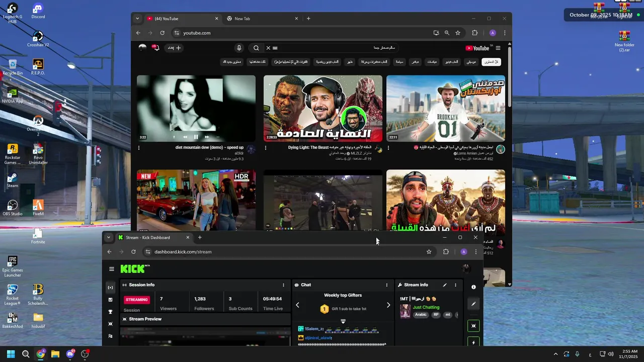Screen dimensions: 644x362
Task: Select the (44) YouTube tab
Action: 183,19
